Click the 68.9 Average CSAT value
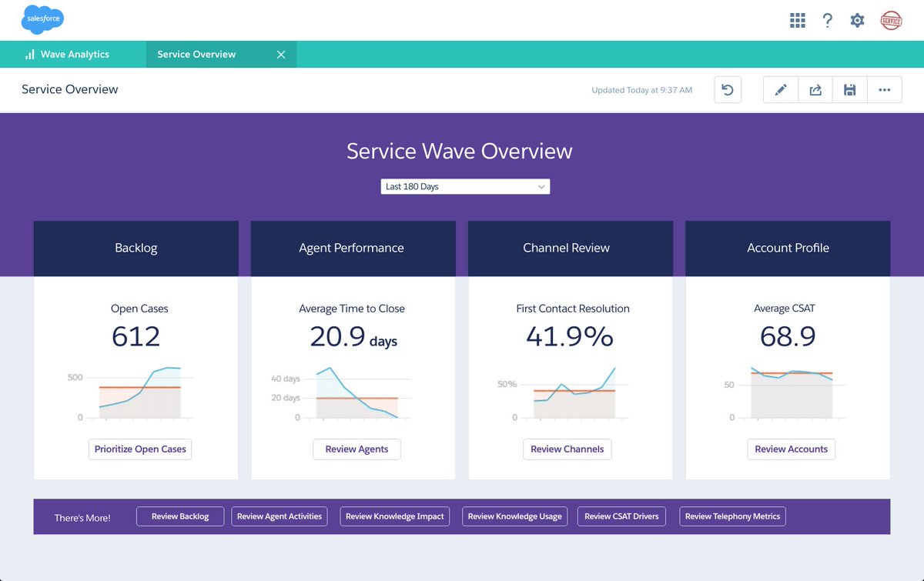924x581 pixels. (788, 337)
